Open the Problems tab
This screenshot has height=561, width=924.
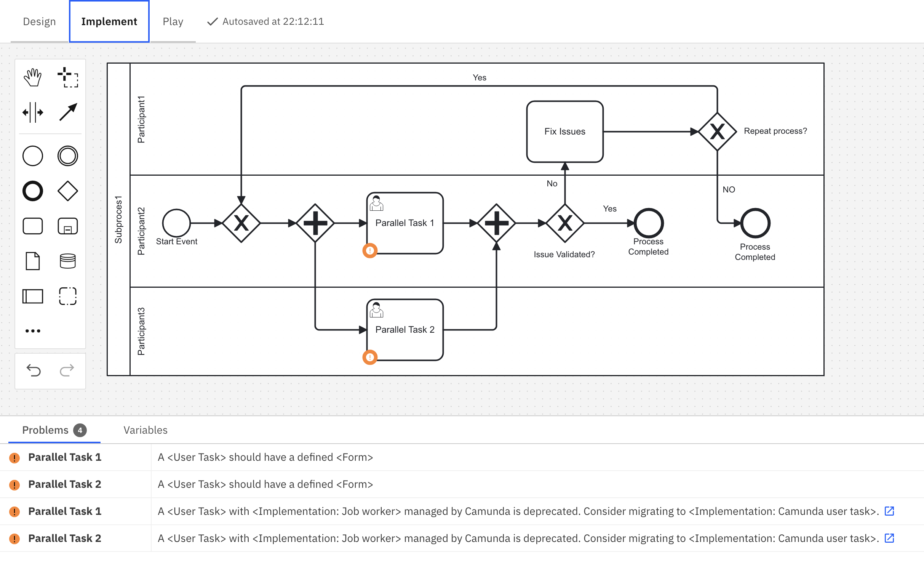[54, 430]
